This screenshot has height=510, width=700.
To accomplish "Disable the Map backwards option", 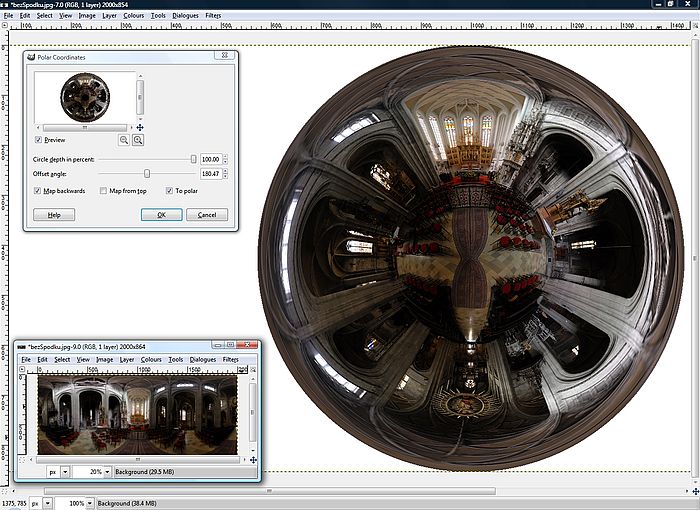I will 38,190.
